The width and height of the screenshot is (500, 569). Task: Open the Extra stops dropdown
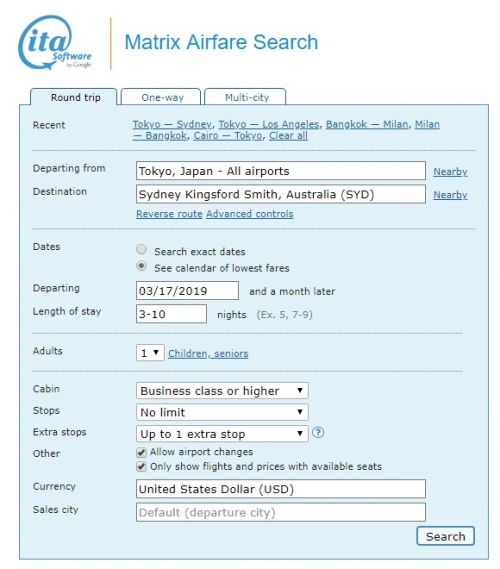222,434
